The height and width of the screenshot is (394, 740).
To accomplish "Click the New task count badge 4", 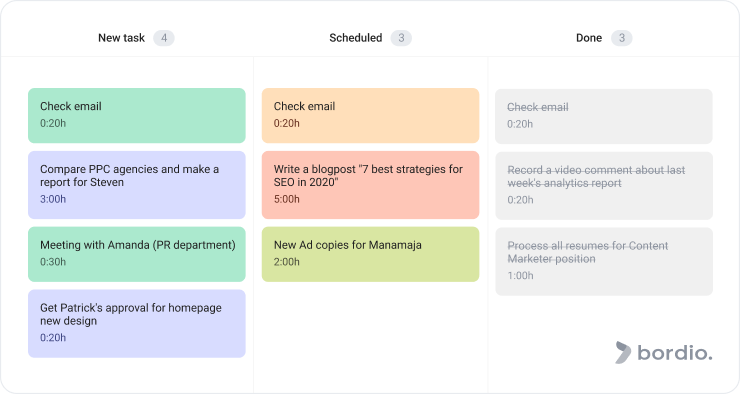I will pyautogui.click(x=164, y=38).
